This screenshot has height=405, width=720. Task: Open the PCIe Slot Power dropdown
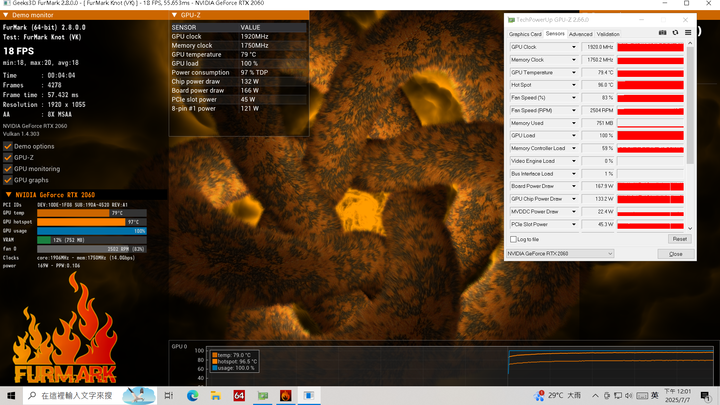[574, 225]
